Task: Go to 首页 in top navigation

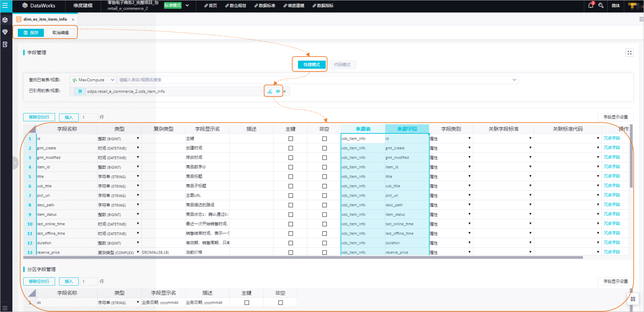Action: click(211, 6)
